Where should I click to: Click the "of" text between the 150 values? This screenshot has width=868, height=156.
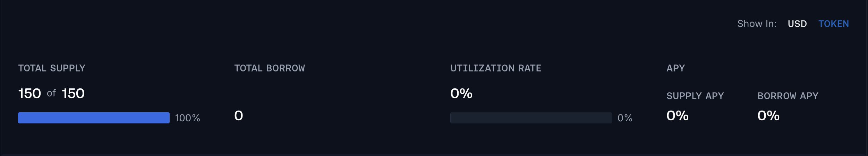pos(51,93)
